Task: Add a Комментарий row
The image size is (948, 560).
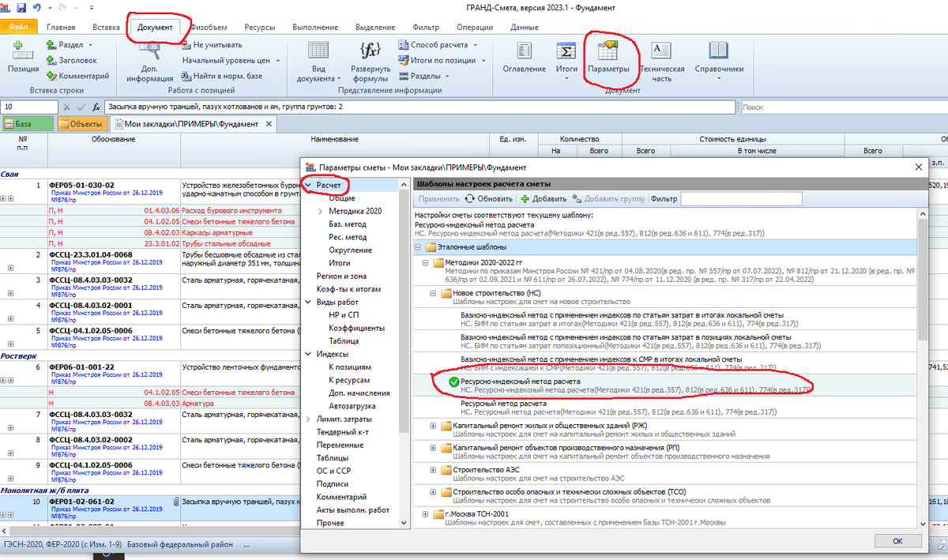Action: [77, 76]
